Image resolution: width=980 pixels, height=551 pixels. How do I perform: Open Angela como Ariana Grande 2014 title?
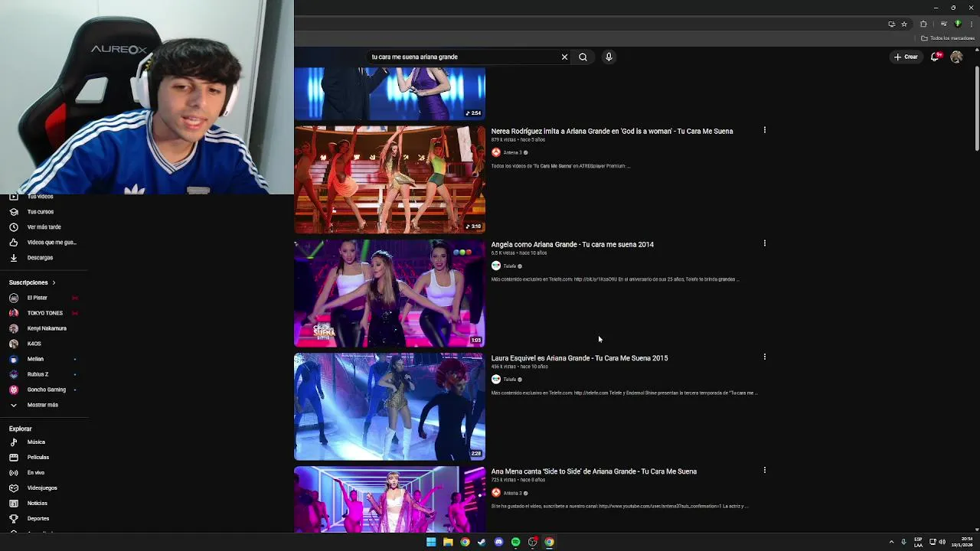pyautogui.click(x=572, y=244)
